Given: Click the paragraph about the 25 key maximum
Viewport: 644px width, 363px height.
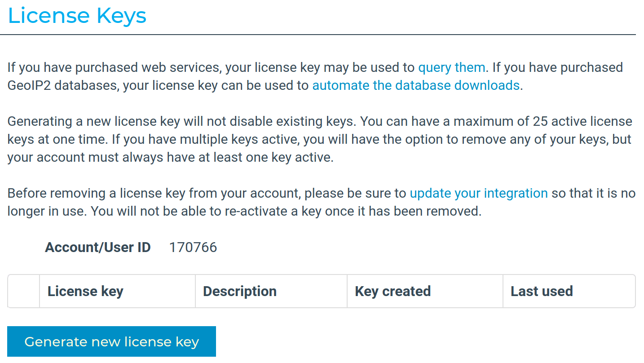Looking at the screenshot, I should (x=314, y=139).
